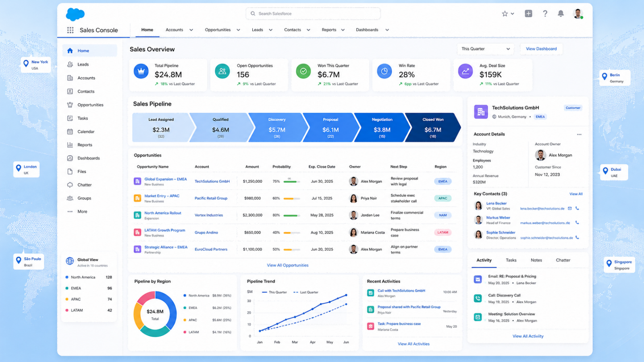
Task: Expand the Dashboards nav dropdown arrow
Action: point(387,30)
